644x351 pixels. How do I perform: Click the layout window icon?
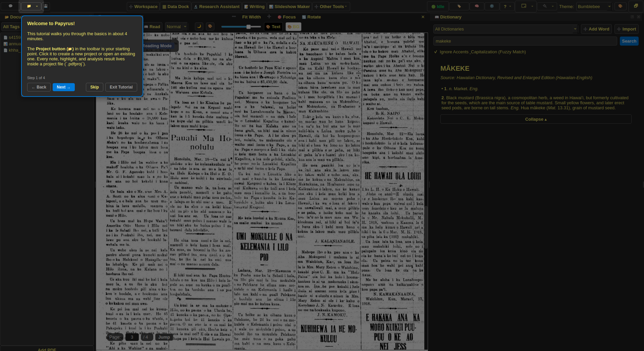(524, 6)
